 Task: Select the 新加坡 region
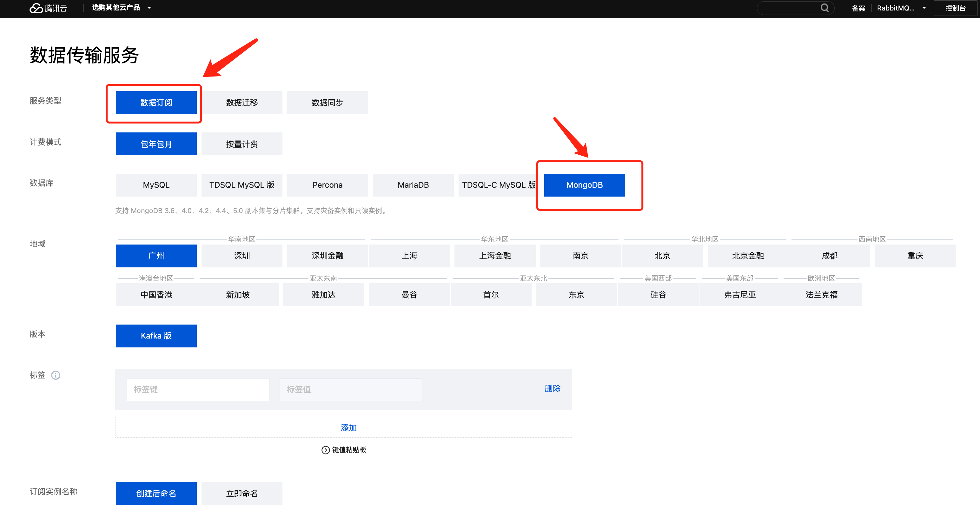238,295
